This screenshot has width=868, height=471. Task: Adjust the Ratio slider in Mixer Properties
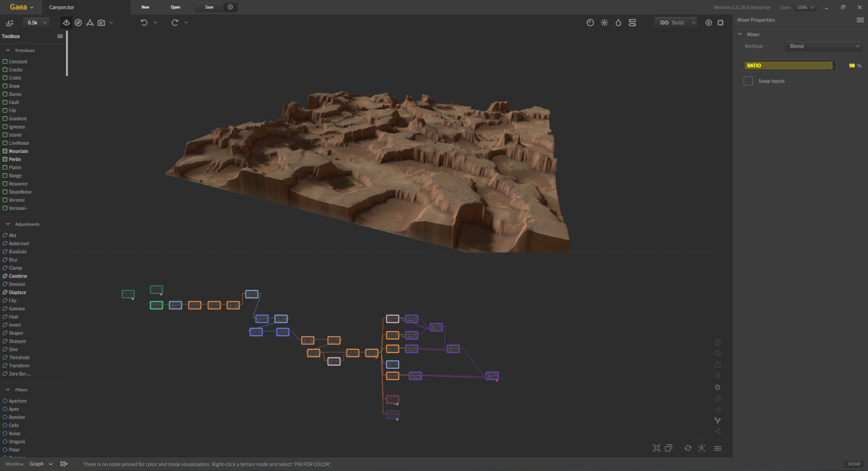[788, 65]
